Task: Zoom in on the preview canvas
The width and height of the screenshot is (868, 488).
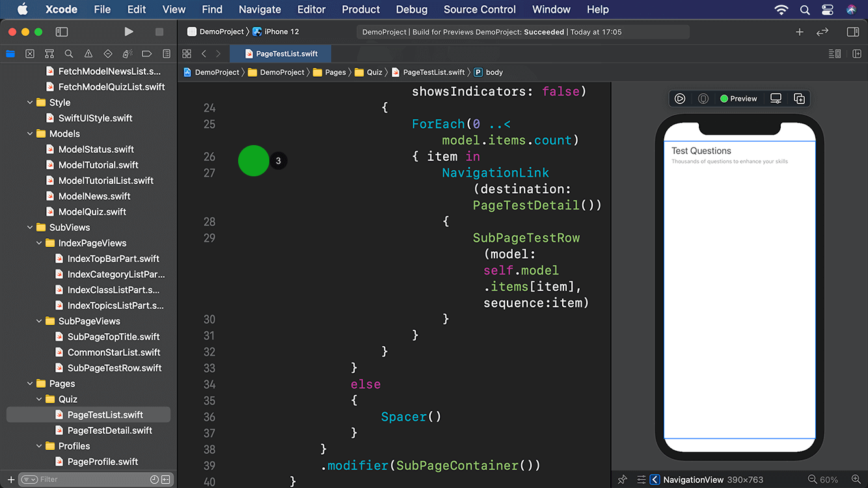Action: point(856,480)
